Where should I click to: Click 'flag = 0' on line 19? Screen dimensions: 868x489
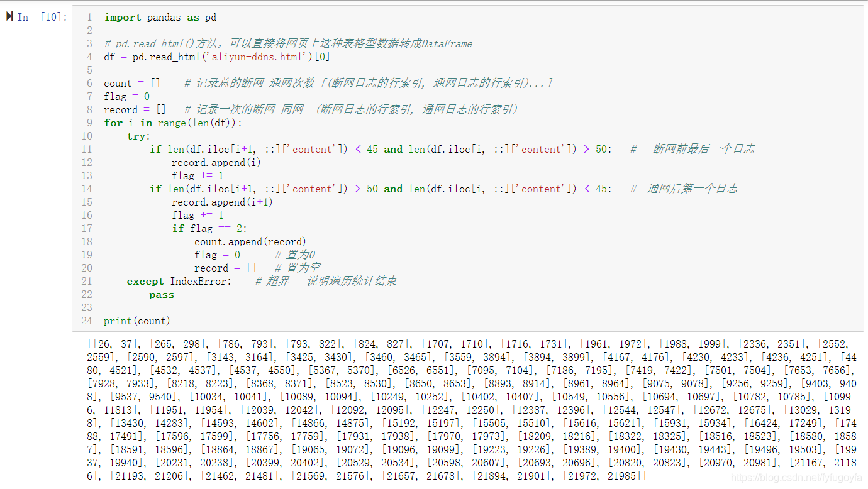click(217, 255)
